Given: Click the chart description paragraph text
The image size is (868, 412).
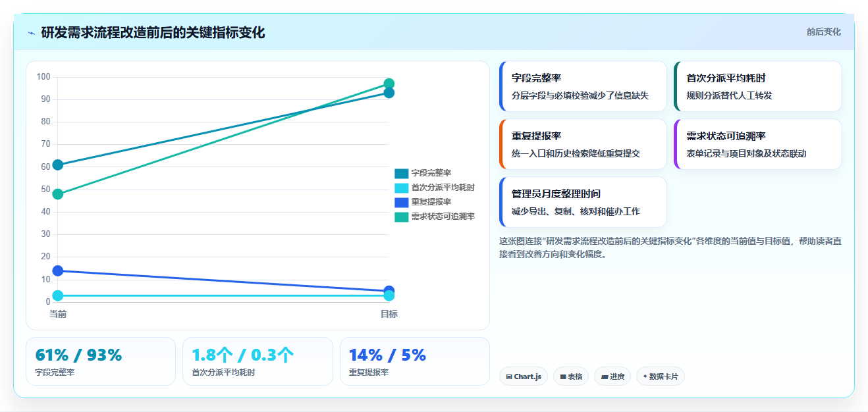Looking at the screenshot, I should coord(670,247).
